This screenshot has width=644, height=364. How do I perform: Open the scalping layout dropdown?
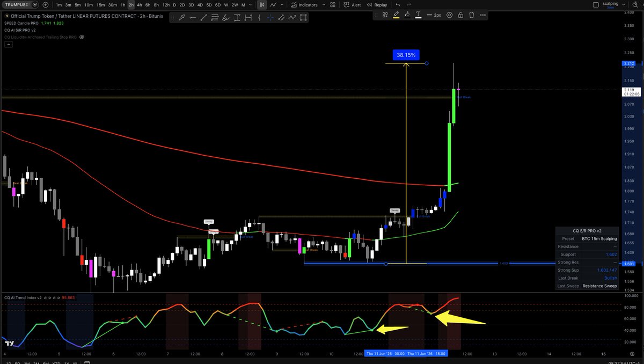625,5
